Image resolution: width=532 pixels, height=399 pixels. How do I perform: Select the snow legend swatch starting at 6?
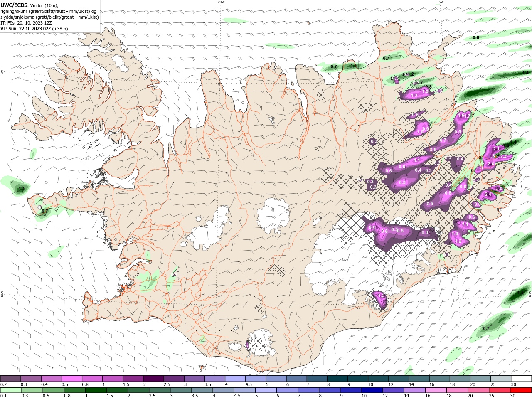tap(296, 379)
